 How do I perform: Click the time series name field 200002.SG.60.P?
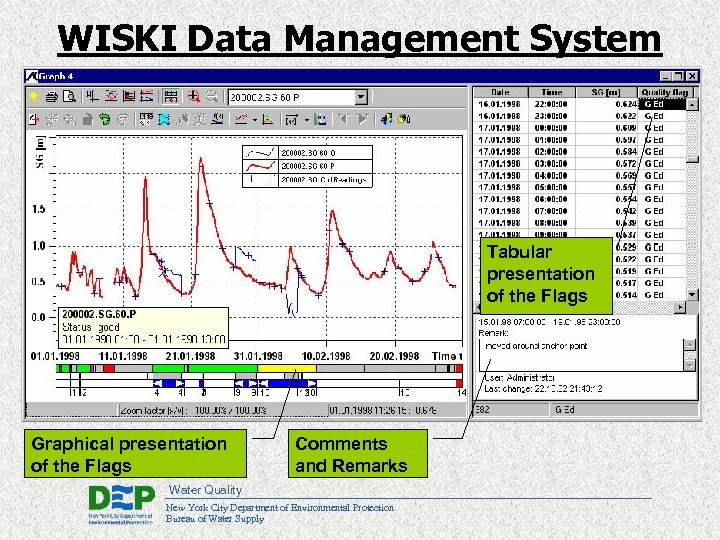pyautogui.click(x=292, y=97)
